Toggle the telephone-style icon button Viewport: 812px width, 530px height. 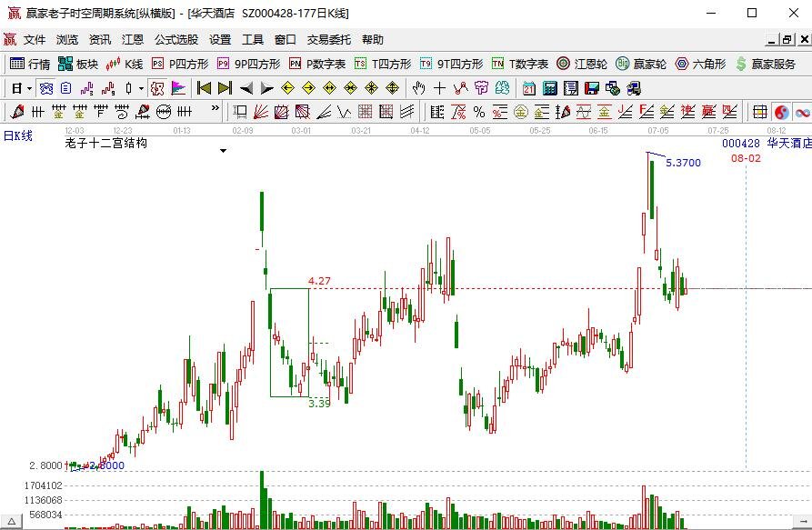click(46, 88)
